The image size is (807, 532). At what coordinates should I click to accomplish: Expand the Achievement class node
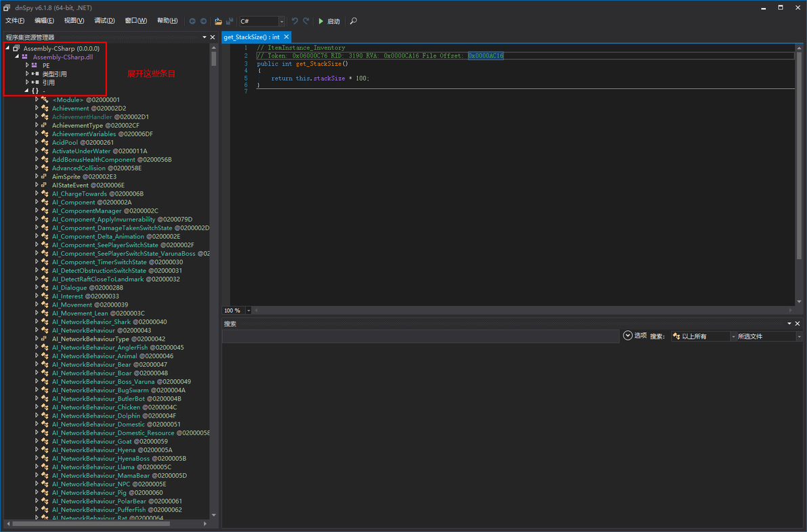tap(37, 108)
